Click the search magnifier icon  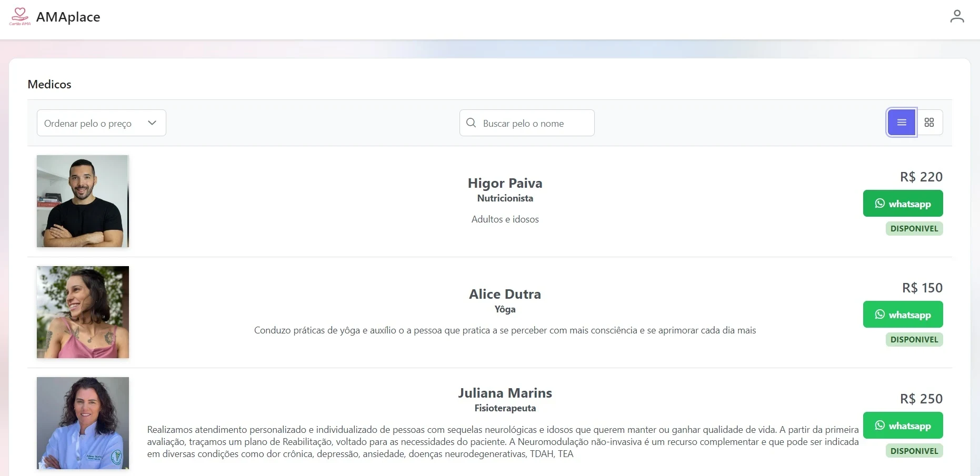pos(471,123)
